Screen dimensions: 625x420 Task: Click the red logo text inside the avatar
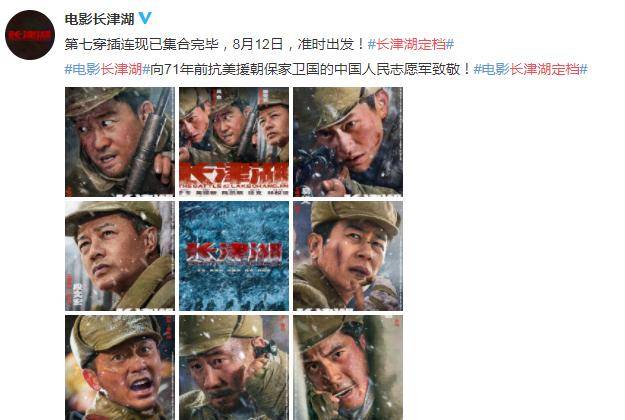30,35
